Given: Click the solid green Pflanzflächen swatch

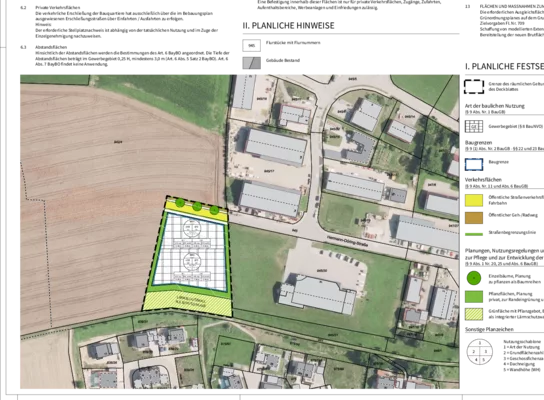Looking at the screenshot, I should [x=474, y=297].
